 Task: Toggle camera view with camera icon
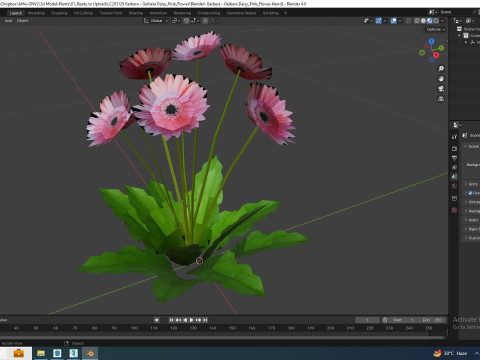tap(441, 89)
